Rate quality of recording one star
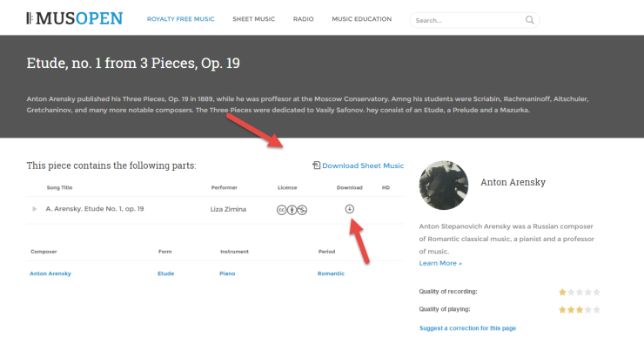Image resolution: width=644 pixels, height=351 pixels. (x=562, y=293)
